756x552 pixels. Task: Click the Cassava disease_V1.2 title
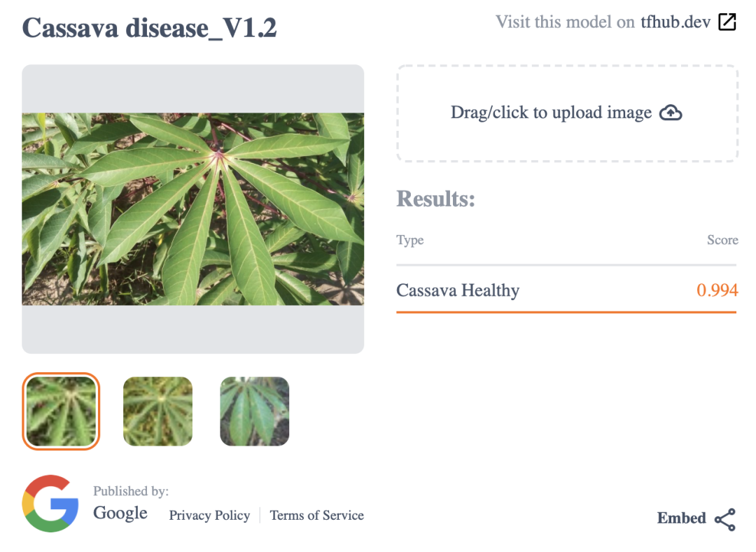coord(150,29)
